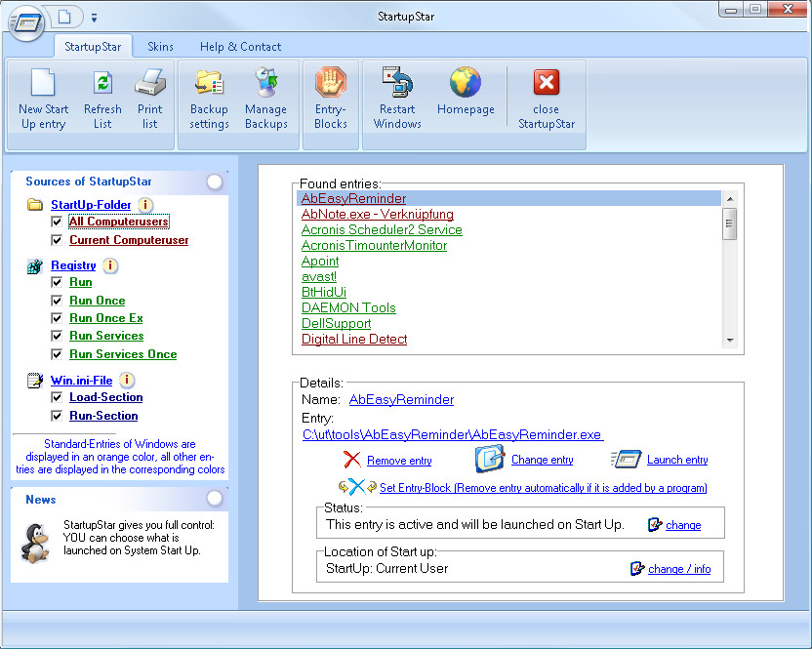Screen dimensions: 812x649
Task: Toggle the Run registry checkbox
Action: click(x=57, y=282)
